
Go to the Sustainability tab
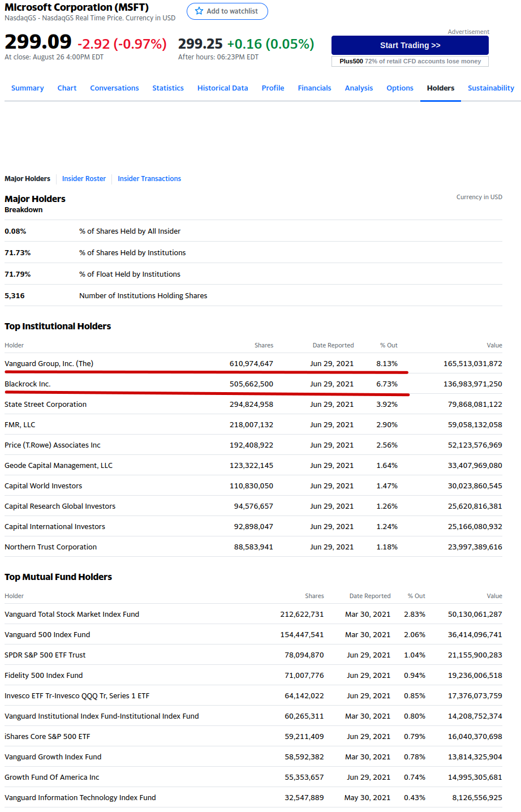coord(490,88)
